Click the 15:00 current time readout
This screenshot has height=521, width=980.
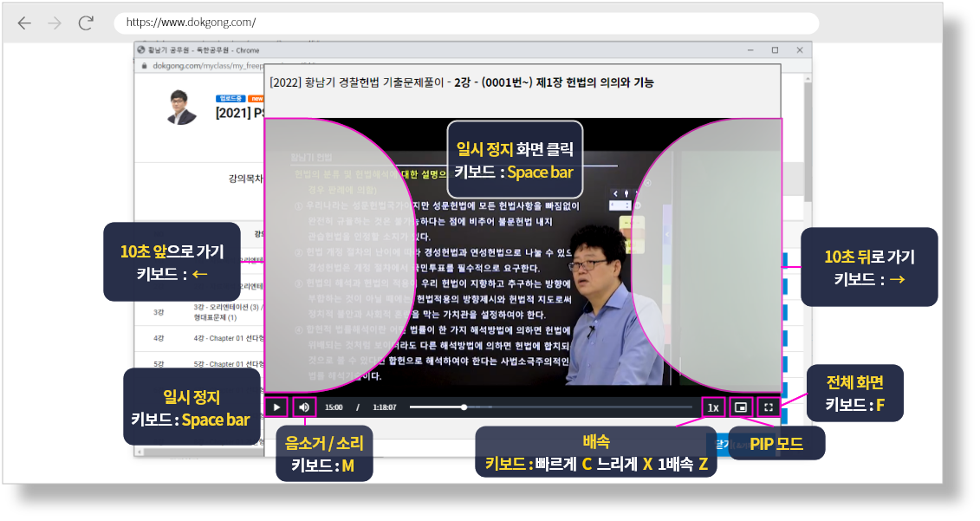(x=334, y=407)
